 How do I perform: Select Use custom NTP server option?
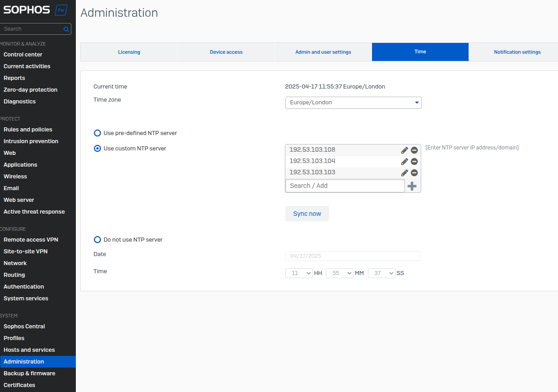click(x=98, y=149)
